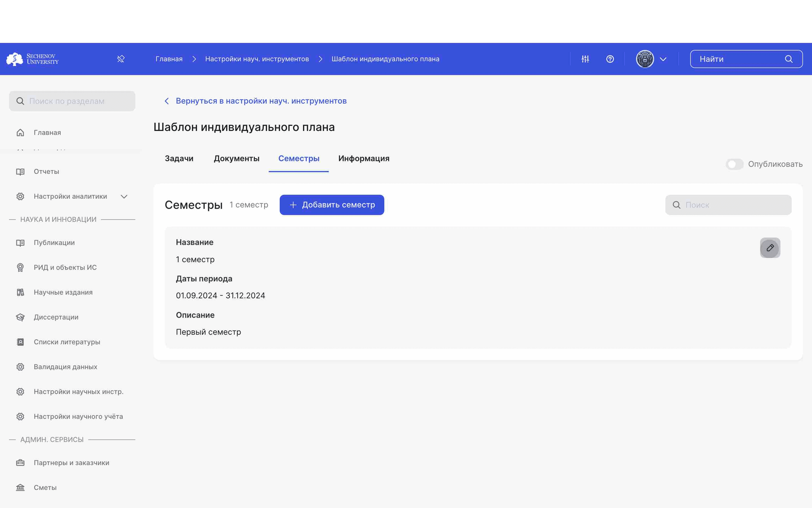Open the settings sliders icon in header
Screen dimensions: 812x508
pyautogui.click(x=585, y=59)
